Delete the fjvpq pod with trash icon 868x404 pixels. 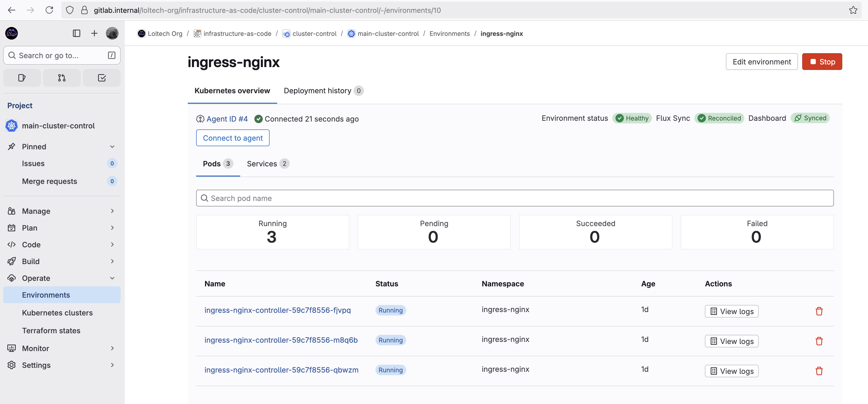[819, 311]
